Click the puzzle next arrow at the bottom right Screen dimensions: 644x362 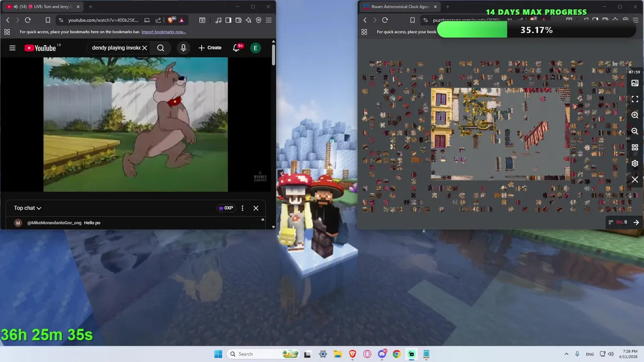[x=636, y=222]
